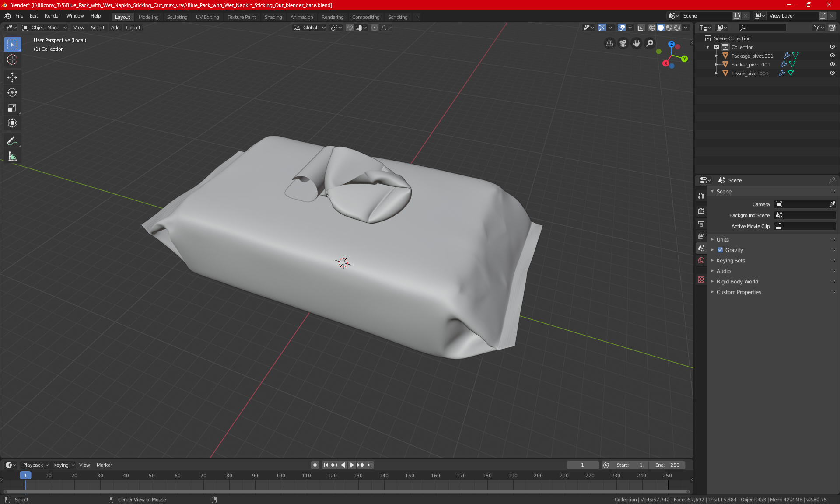840x504 pixels.
Task: Open the World properties tab
Action: [x=701, y=260]
